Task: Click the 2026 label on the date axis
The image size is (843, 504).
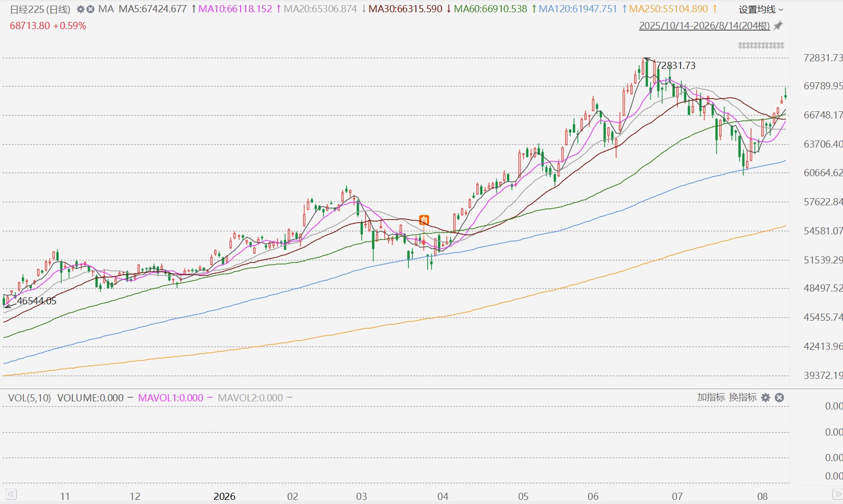Action: (224, 496)
